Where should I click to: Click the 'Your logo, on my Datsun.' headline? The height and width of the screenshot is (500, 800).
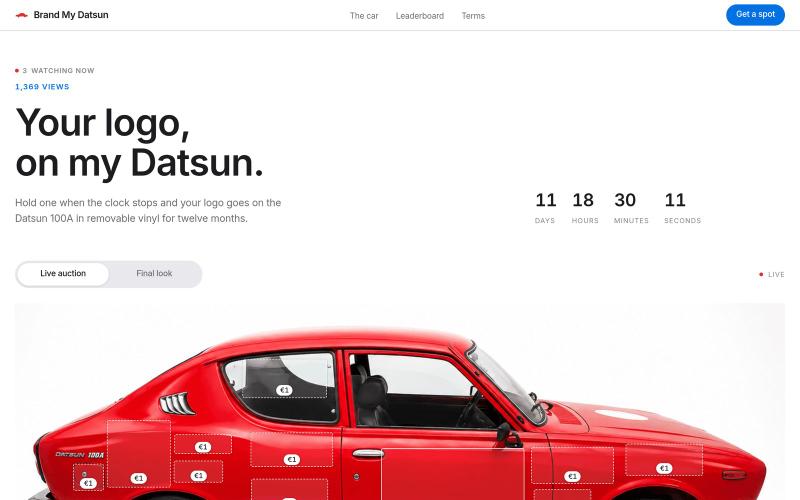point(139,143)
